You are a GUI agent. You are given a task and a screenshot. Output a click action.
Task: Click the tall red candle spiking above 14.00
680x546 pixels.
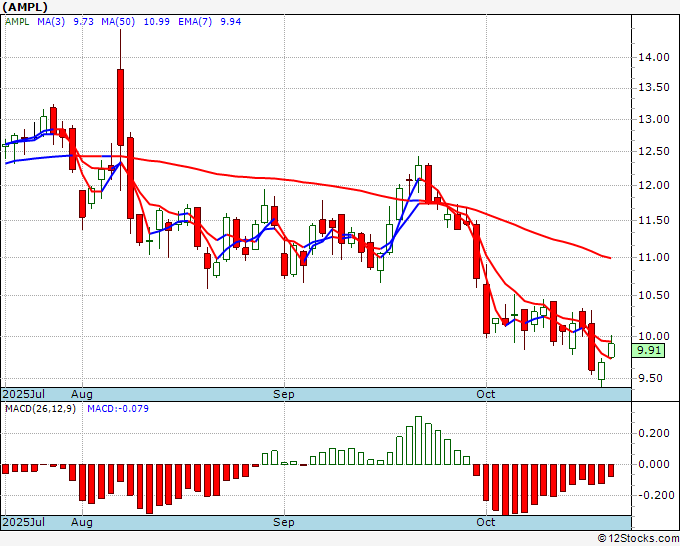tap(120, 108)
